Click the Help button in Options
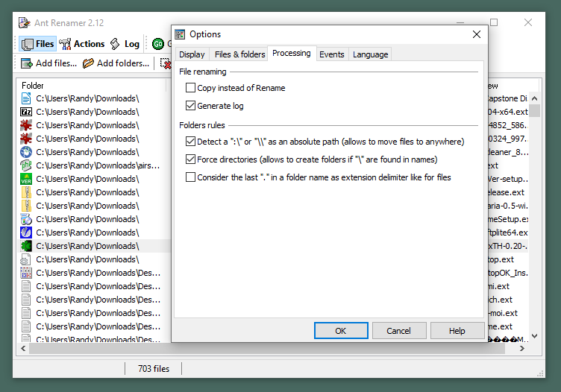This screenshot has height=392, width=561. coord(457,331)
